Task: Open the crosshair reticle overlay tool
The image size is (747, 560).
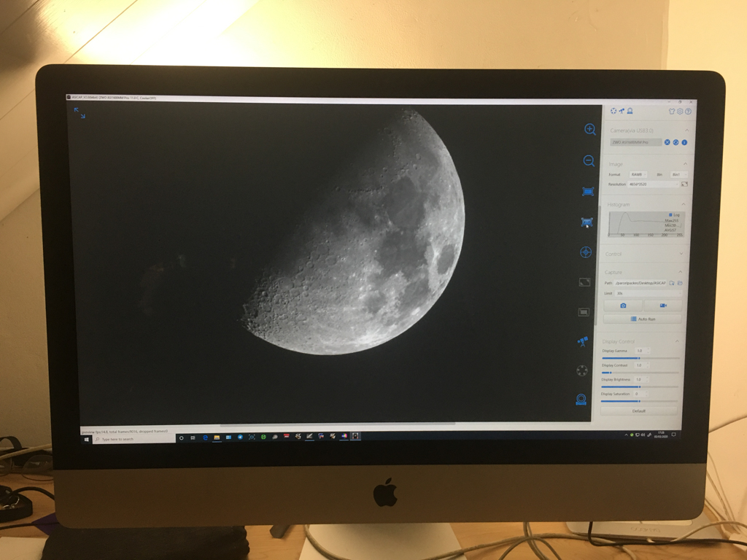Action: click(585, 252)
